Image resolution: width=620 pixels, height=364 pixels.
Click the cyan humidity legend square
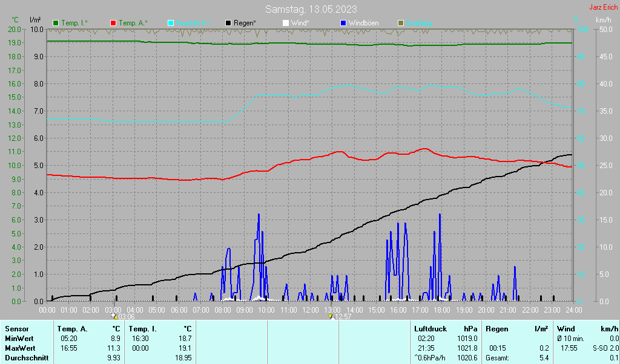point(171,23)
